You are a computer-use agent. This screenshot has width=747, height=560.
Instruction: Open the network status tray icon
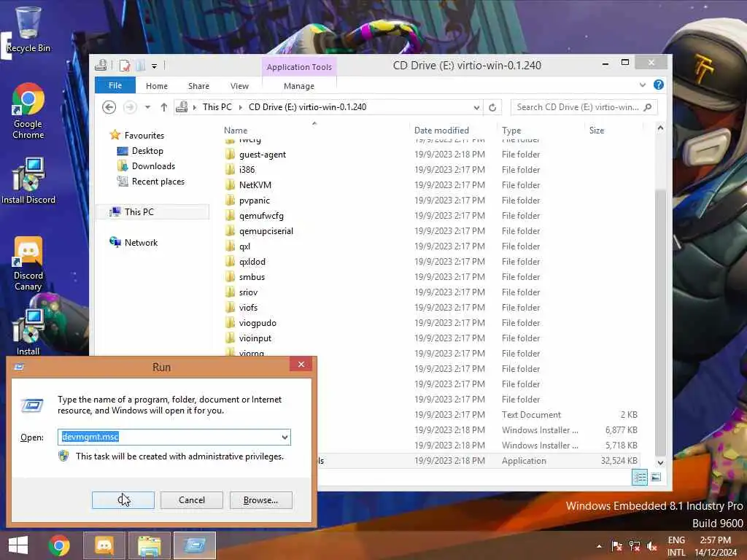pyautogui.click(x=634, y=545)
